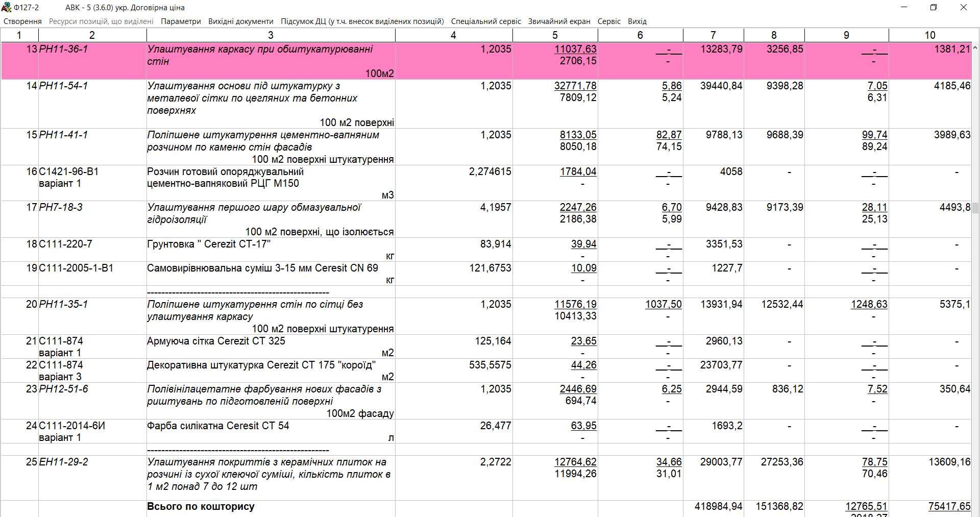Click grand total 418984,94
The height and width of the screenshot is (517, 980).
pyautogui.click(x=719, y=506)
